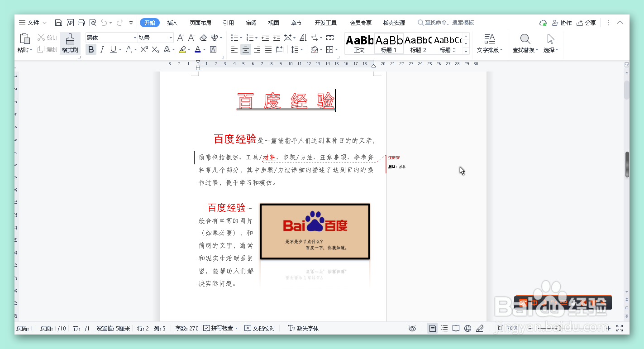Switch to Web layout globe icon
Image resolution: width=644 pixels, height=349 pixels.
(x=468, y=328)
